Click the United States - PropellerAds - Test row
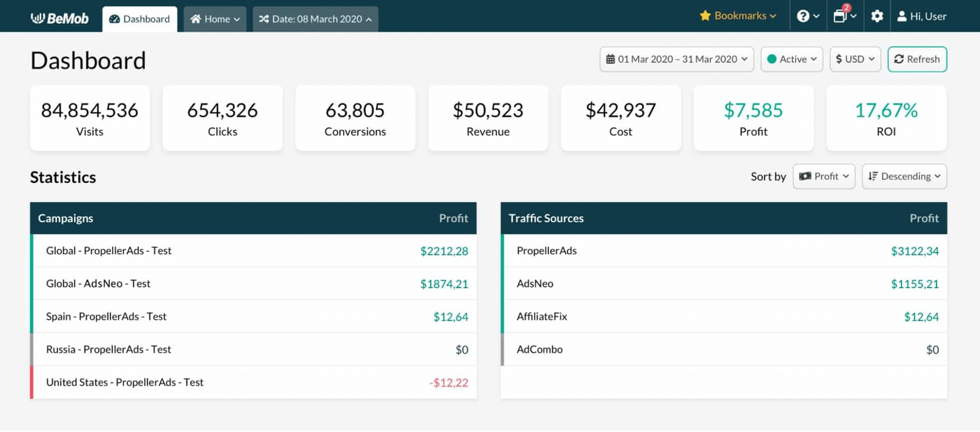Image resolution: width=980 pixels, height=432 pixels. pos(125,382)
